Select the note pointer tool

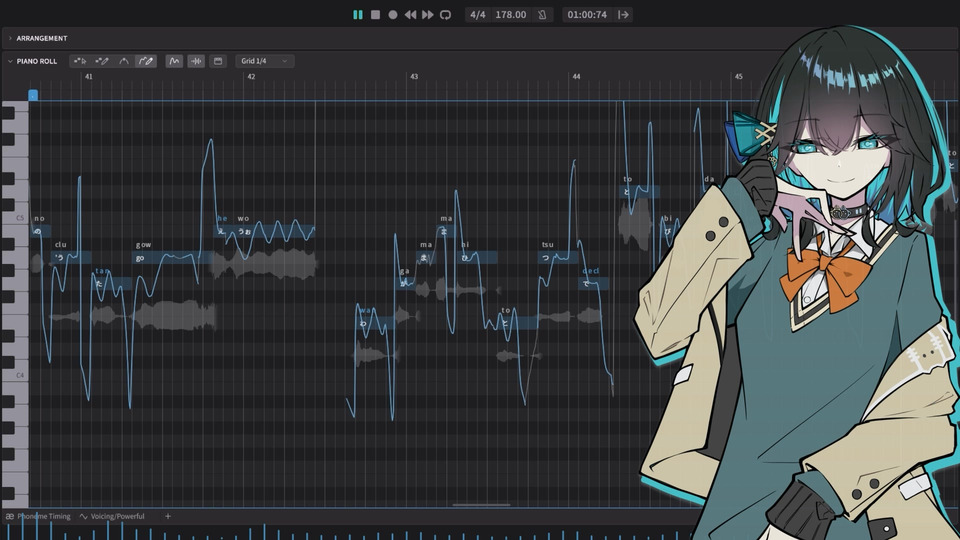tap(80, 61)
